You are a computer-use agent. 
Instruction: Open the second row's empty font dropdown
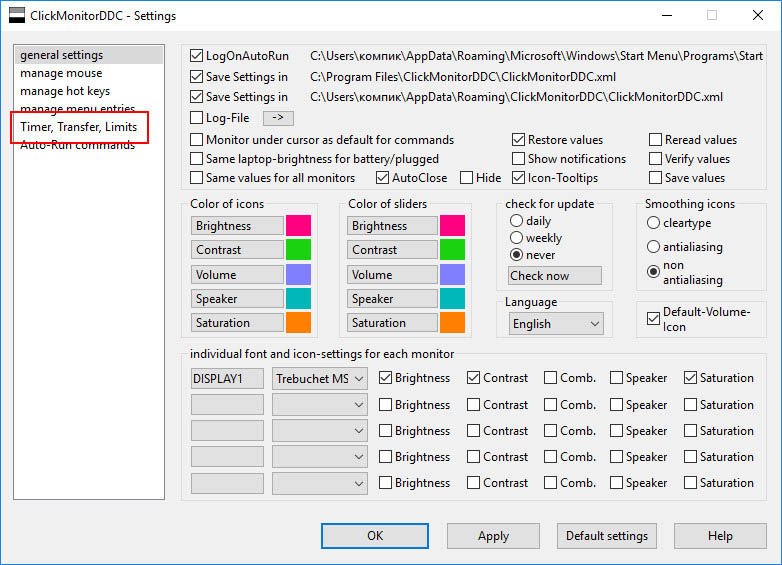(x=320, y=404)
